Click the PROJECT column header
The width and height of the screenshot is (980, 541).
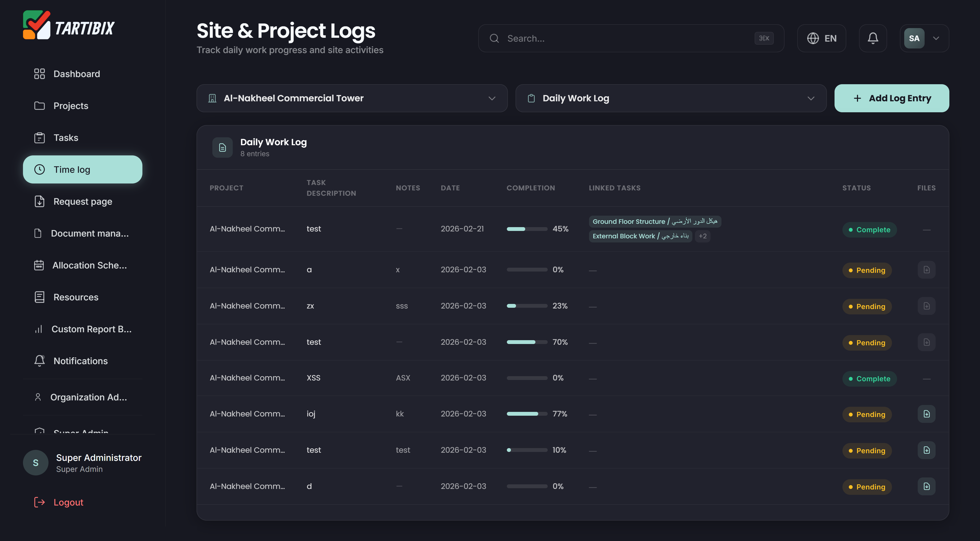226,188
